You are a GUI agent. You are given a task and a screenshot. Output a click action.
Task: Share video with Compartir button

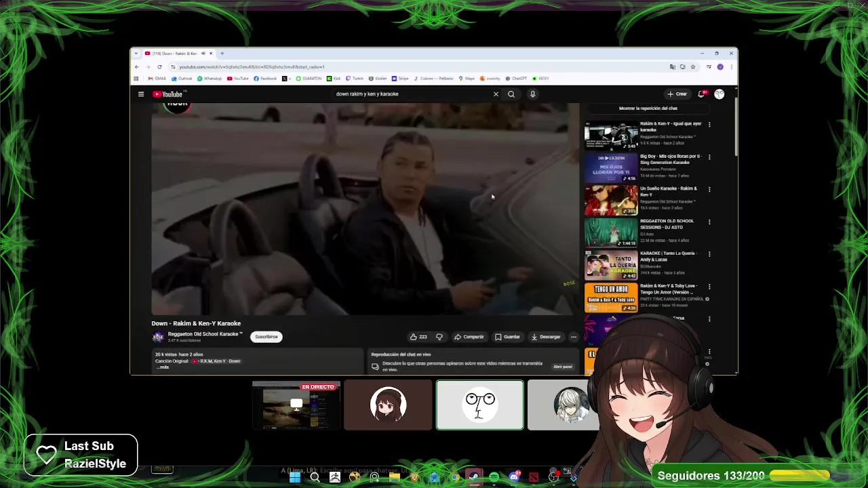click(469, 337)
